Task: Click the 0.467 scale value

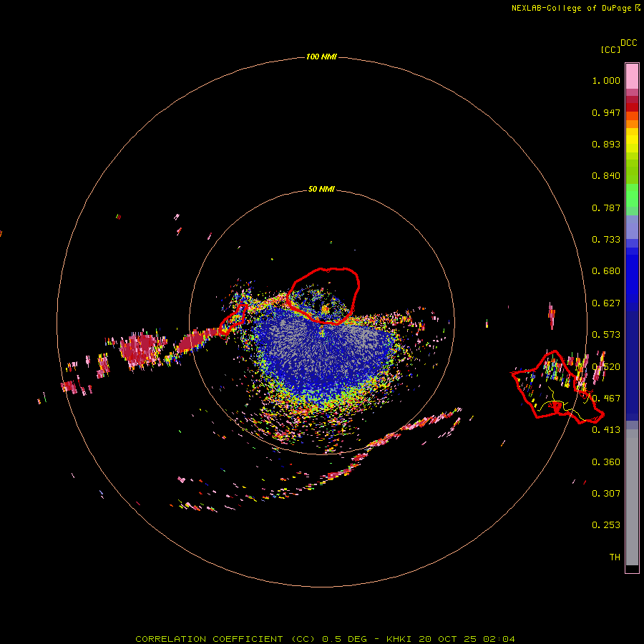Action: pos(606,399)
